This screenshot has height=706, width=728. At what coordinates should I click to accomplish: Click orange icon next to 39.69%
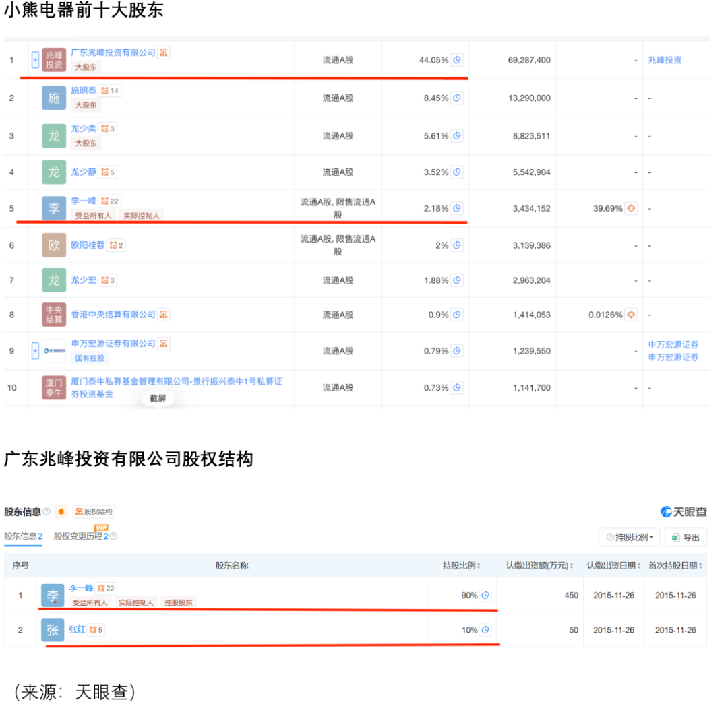point(631,208)
